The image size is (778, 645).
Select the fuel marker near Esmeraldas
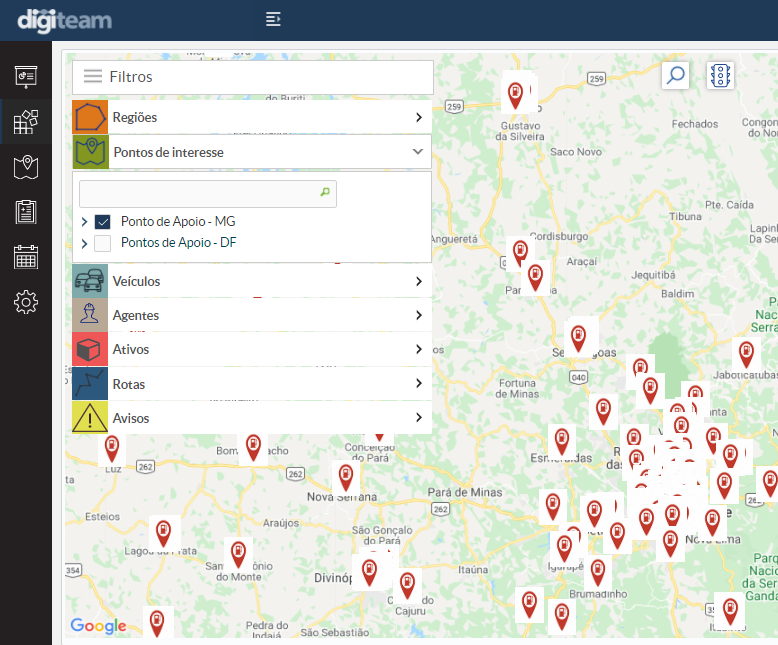tap(562, 442)
